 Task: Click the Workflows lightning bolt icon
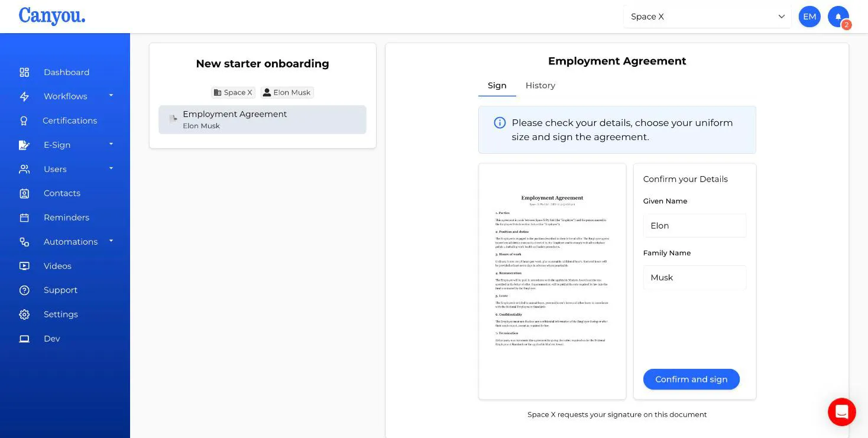[x=24, y=96]
